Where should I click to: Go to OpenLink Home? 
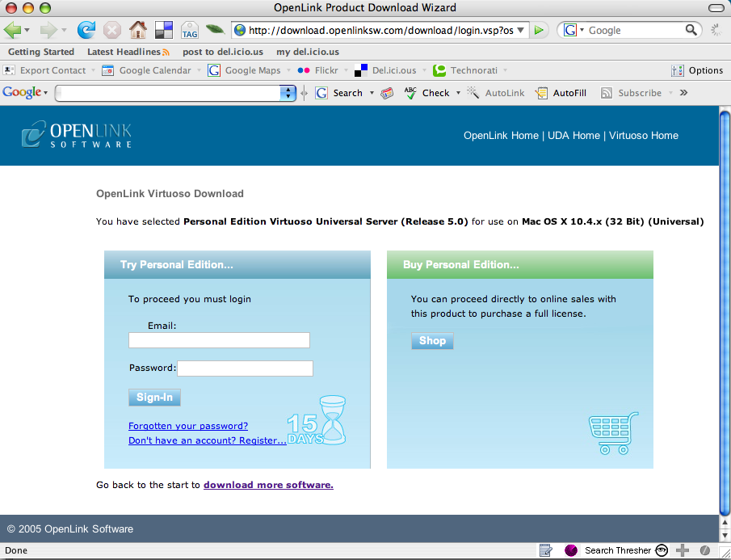point(501,136)
